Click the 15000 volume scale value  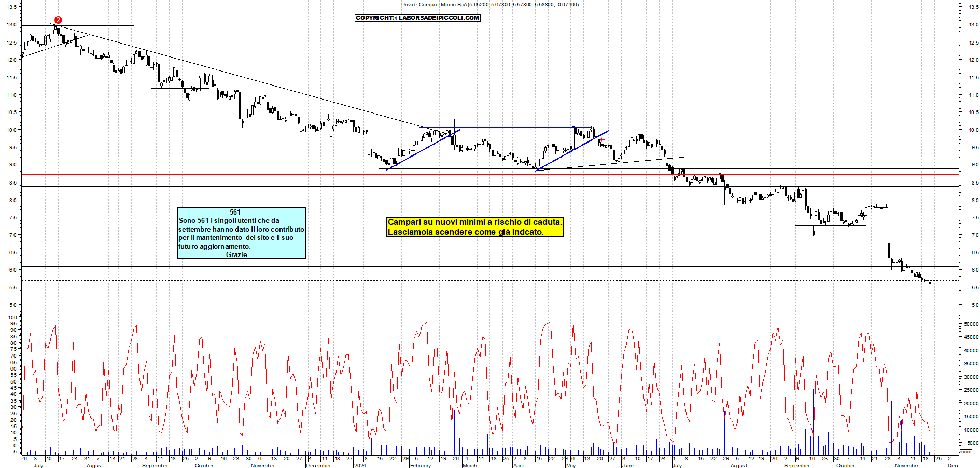click(x=971, y=417)
